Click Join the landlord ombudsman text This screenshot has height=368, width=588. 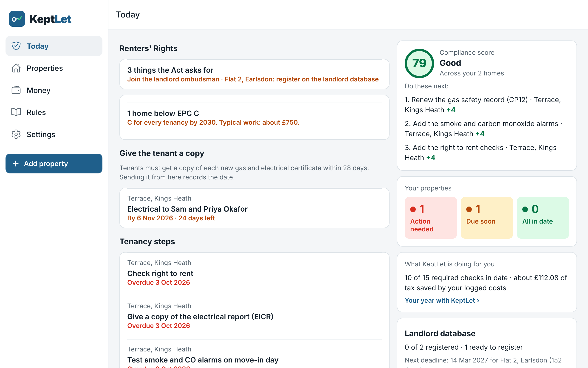pos(173,79)
